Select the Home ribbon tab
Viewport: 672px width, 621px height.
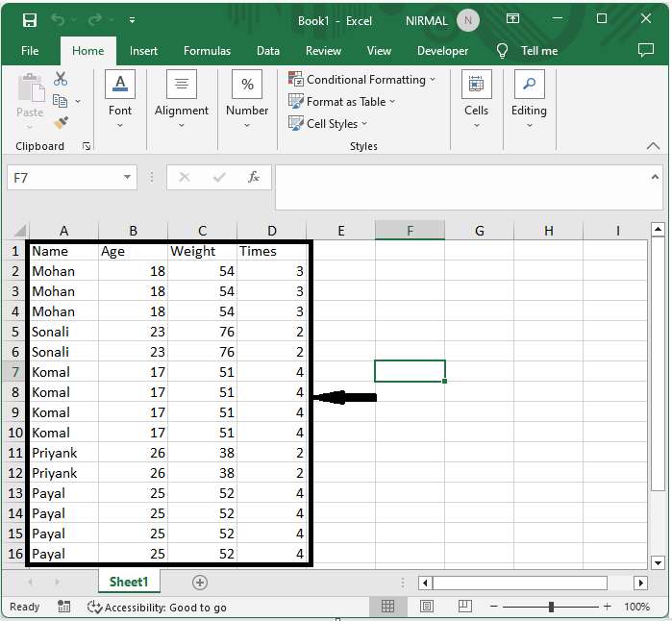coord(87,51)
